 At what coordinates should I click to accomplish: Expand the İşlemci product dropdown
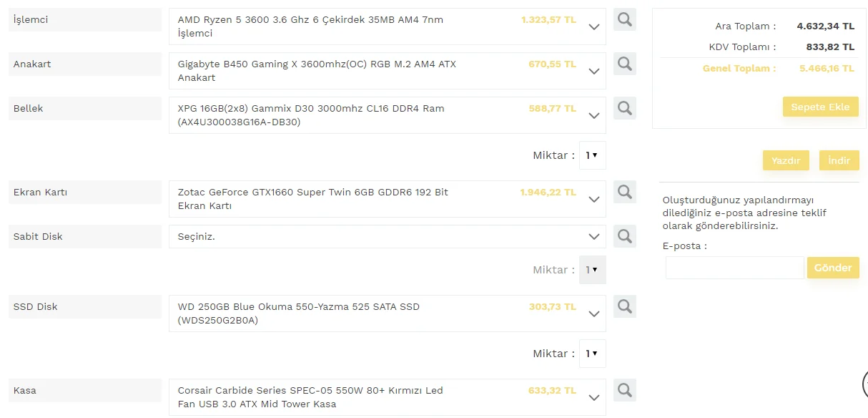[x=593, y=27]
